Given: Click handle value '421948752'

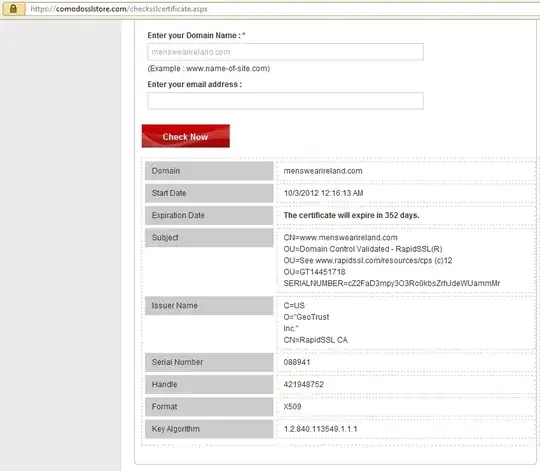Looking at the screenshot, I should click(303, 384).
